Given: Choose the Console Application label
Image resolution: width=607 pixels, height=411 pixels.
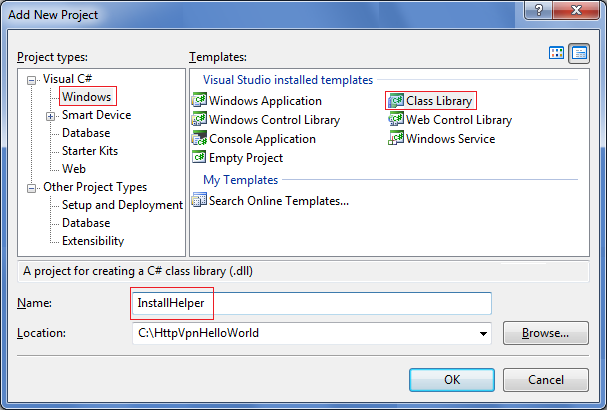Looking at the screenshot, I should point(262,139).
